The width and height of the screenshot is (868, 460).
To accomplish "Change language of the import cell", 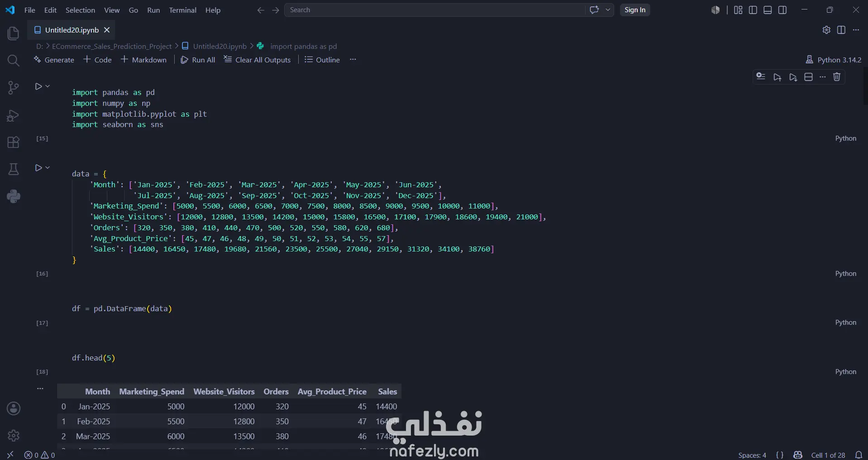I will point(846,138).
